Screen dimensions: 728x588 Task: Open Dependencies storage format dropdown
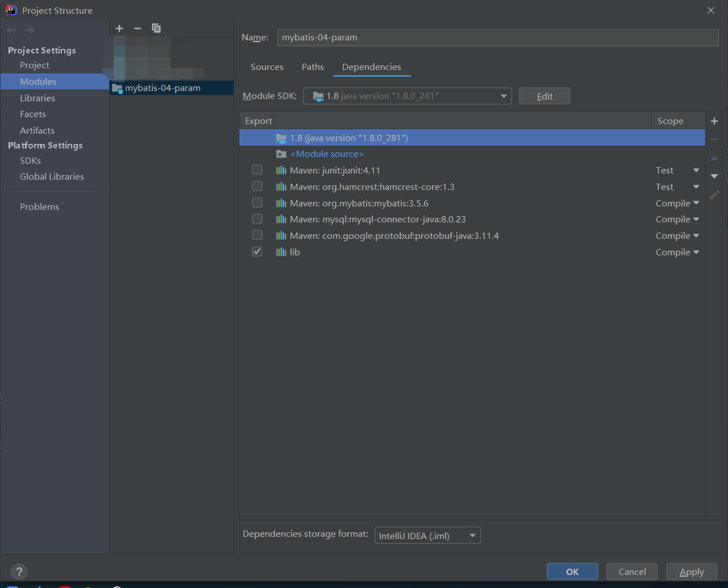tap(427, 536)
